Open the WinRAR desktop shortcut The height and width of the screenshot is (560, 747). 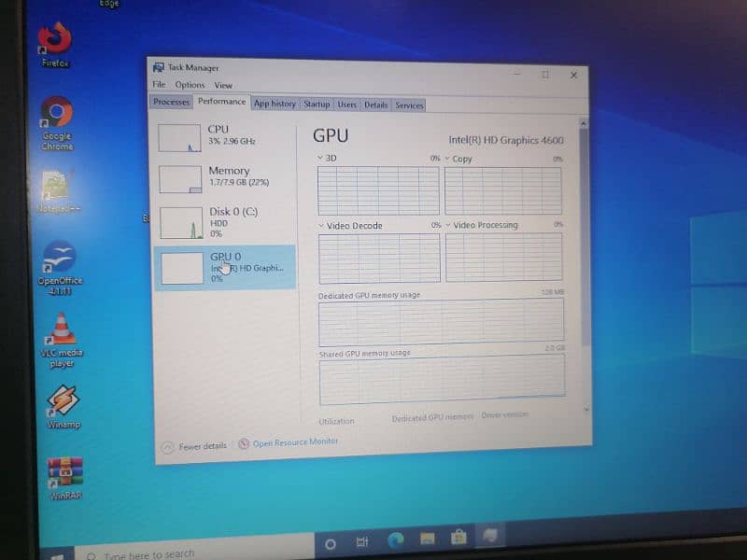click(x=65, y=472)
